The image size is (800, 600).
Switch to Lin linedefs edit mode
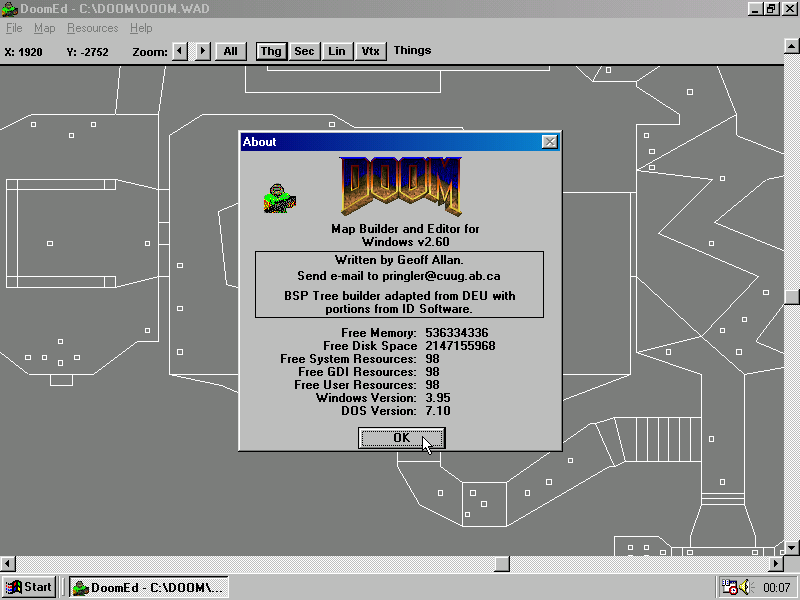337,51
